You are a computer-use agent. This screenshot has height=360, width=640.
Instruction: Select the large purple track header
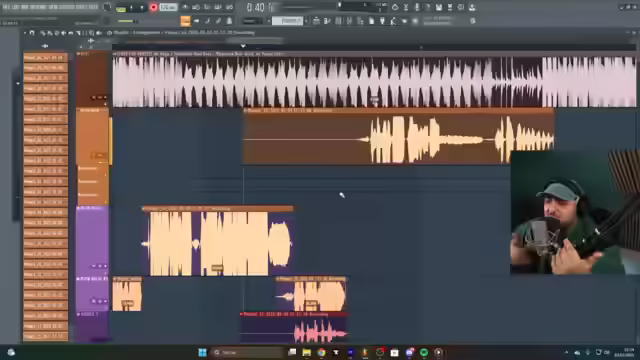(x=93, y=241)
